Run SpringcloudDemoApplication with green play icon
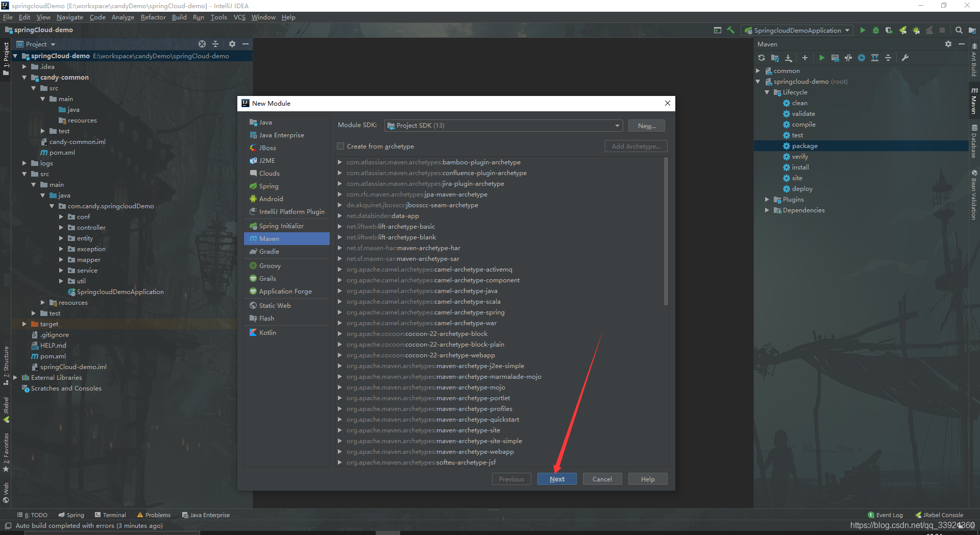 coord(863,30)
